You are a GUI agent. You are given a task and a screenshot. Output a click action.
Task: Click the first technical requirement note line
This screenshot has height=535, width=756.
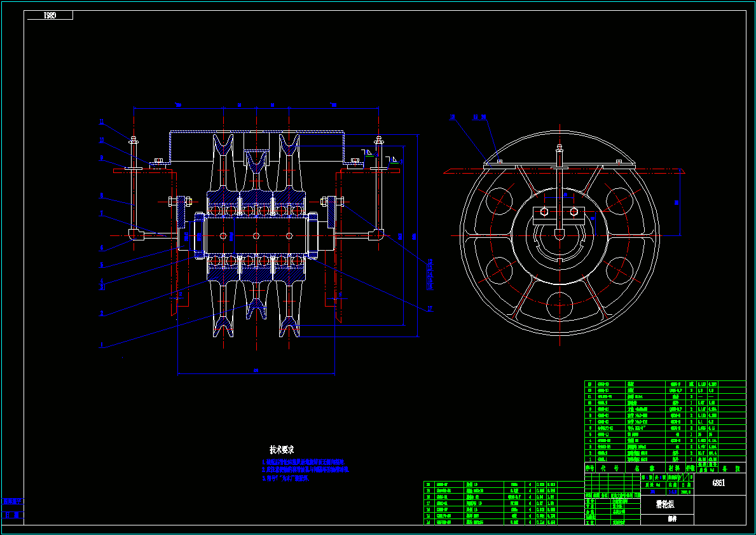tap(303, 462)
